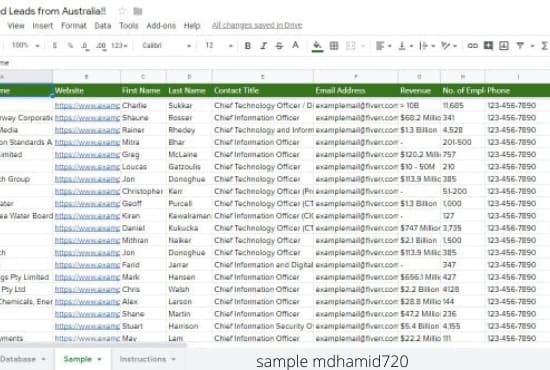
Task: Click 'All changes saved in Drive' link
Action: pos(257,25)
